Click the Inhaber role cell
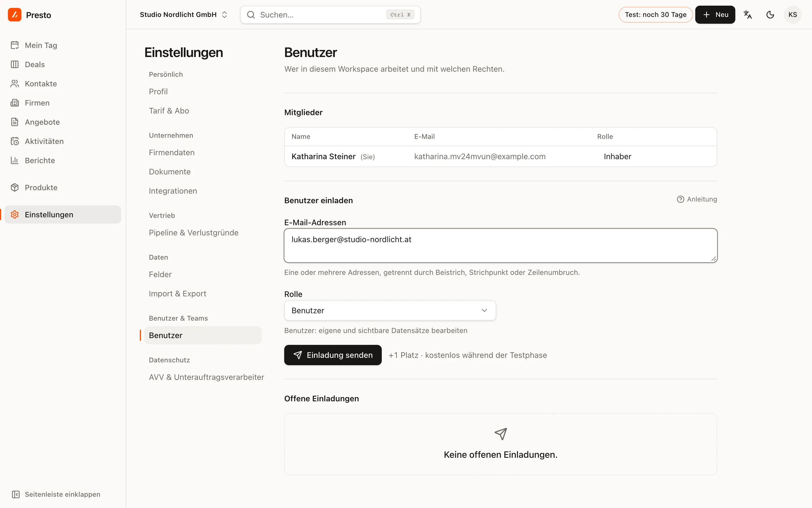This screenshot has width=812, height=508. (x=617, y=157)
